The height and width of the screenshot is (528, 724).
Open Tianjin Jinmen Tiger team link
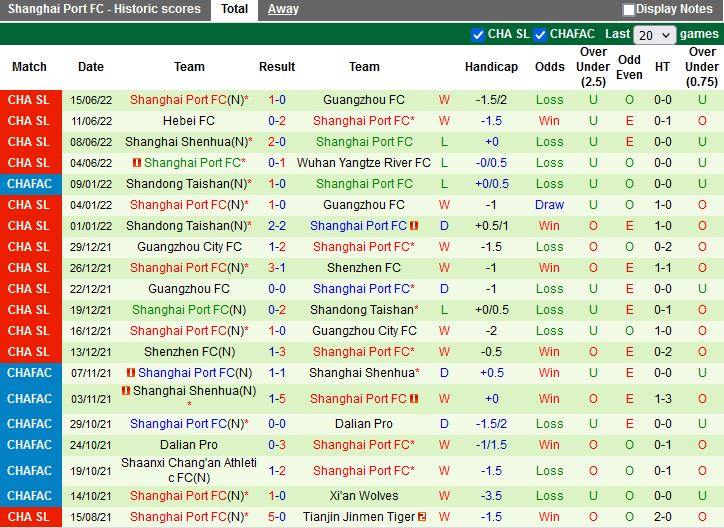pyautogui.click(x=359, y=517)
